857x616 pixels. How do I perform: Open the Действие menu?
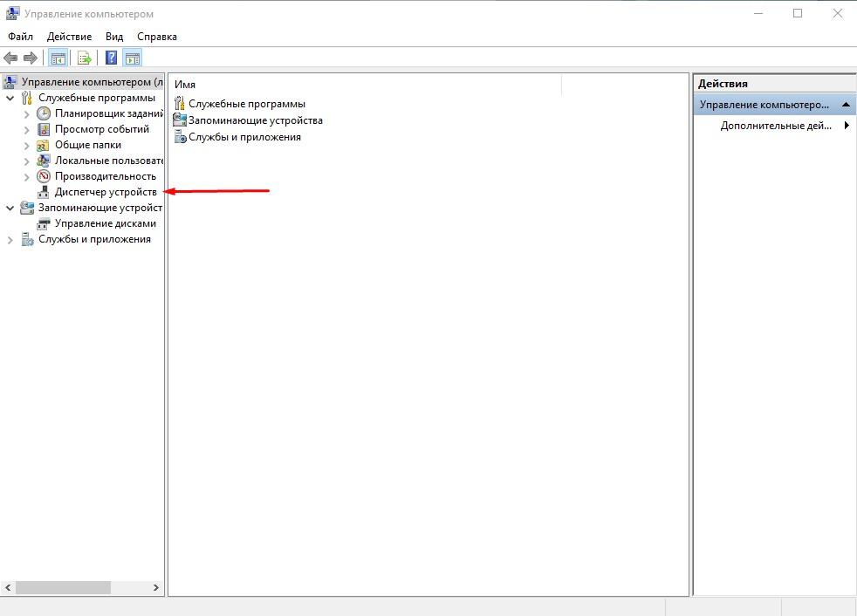coord(70,37)
